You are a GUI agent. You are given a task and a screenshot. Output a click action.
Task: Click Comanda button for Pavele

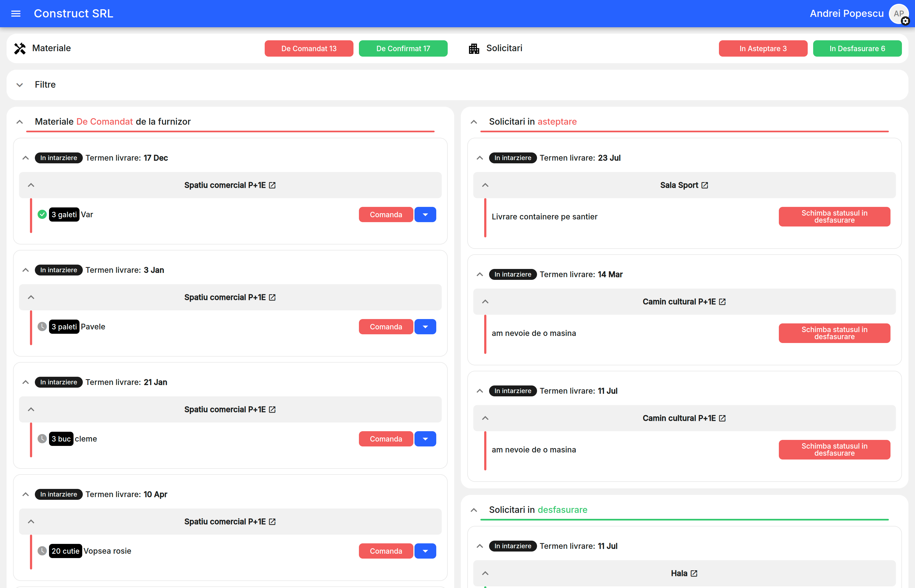point(386,327)
